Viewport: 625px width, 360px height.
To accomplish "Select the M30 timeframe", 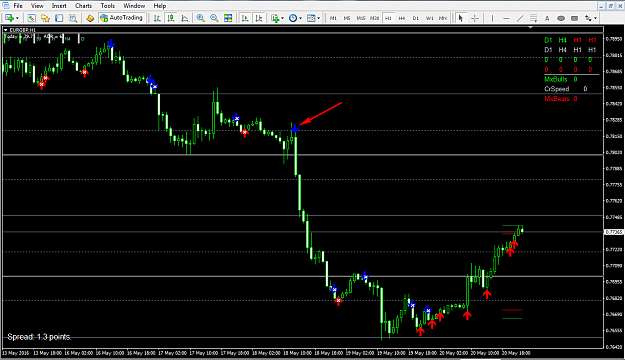I will pyautogui.click(x=374, y=18).
